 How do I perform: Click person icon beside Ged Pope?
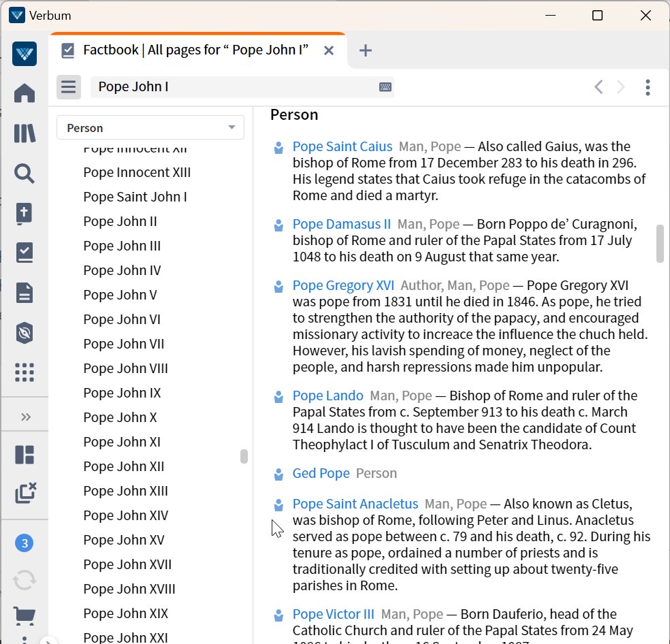(278, 474)
